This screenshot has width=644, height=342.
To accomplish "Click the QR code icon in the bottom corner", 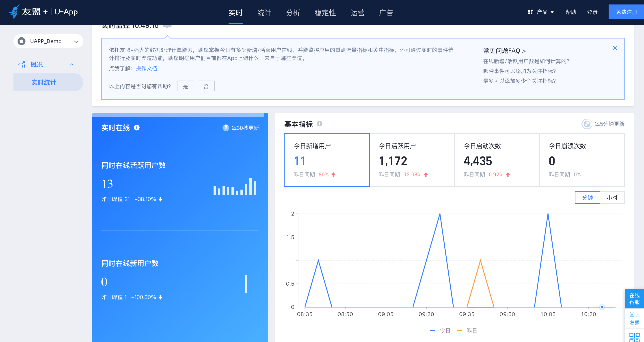I will click(x=634, y=337).
